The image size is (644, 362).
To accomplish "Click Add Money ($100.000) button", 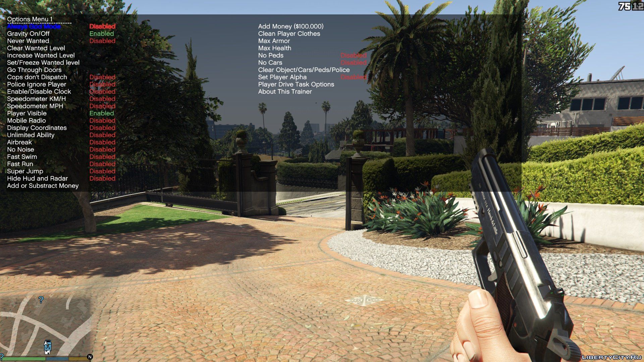I will pyautogui.click(x=290, y=26).
